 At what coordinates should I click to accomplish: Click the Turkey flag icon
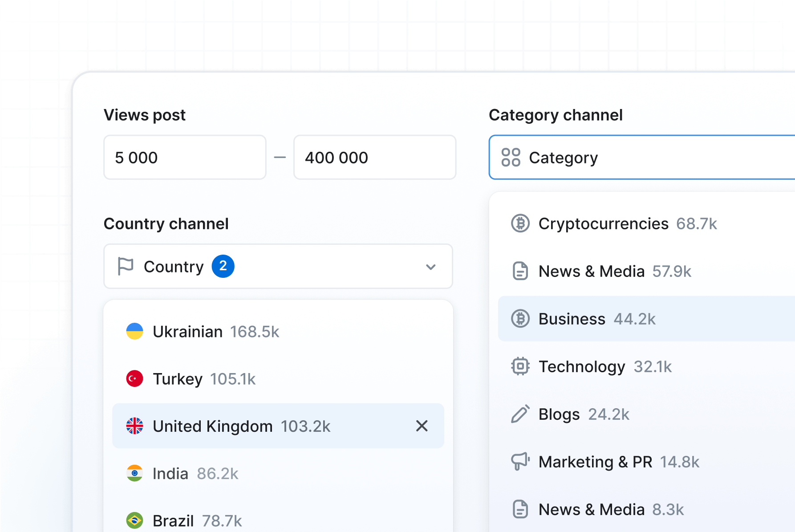pos(134,379)
